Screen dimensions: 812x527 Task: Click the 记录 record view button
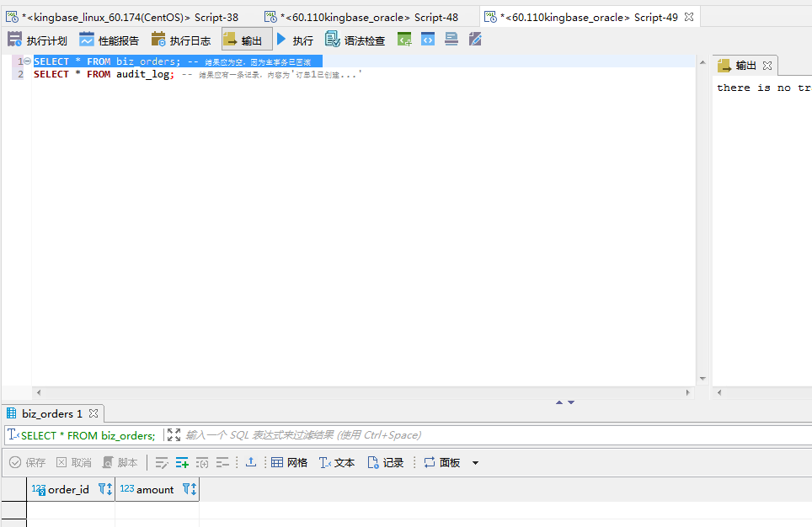[385, 462]
